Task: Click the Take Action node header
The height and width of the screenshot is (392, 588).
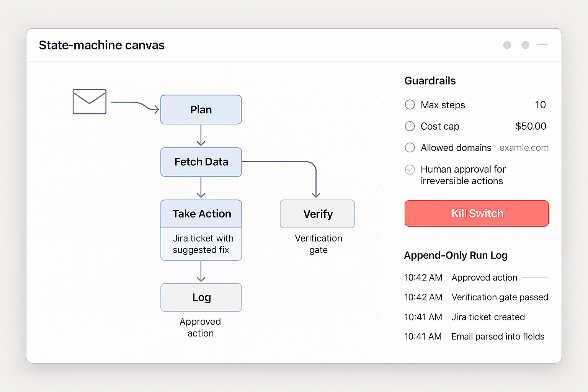Action: (201, 214)
